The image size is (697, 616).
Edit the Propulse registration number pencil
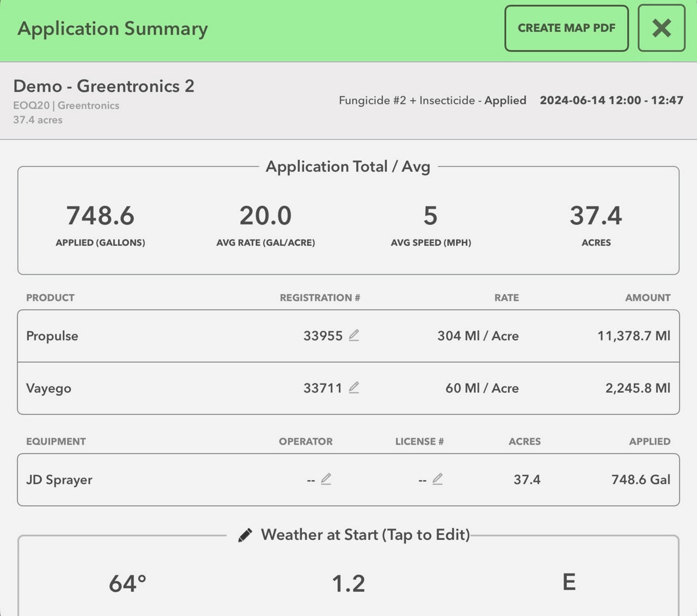(354, 335)
